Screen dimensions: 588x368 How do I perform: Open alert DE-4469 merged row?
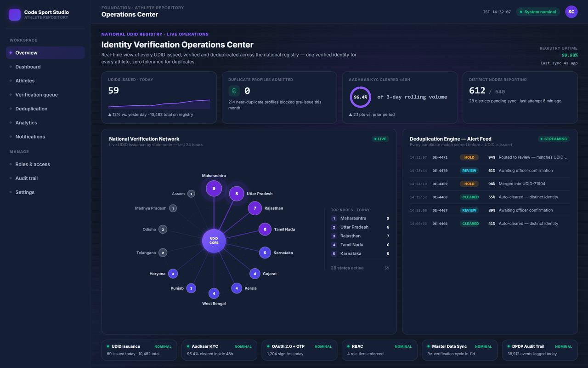click(x=489, y=184)
